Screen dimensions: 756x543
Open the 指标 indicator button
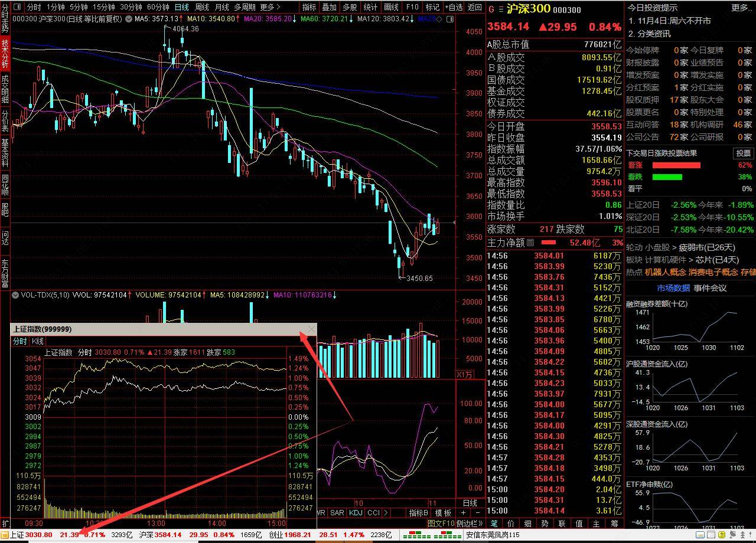pos(309,7)
